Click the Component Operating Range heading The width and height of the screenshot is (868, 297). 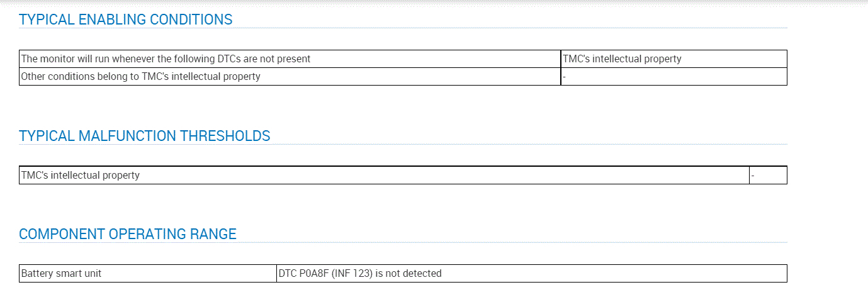point(128,234)
